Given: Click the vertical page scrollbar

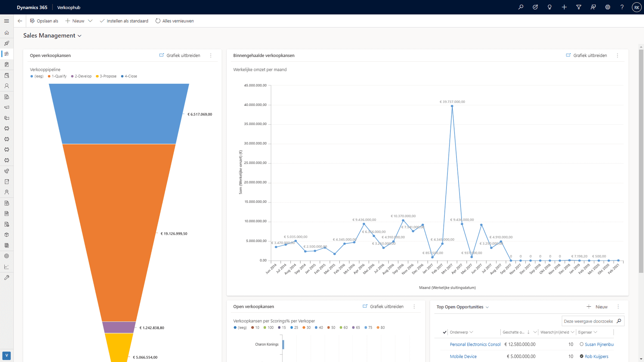Looking at the screenshot, I should click(641, 161).
